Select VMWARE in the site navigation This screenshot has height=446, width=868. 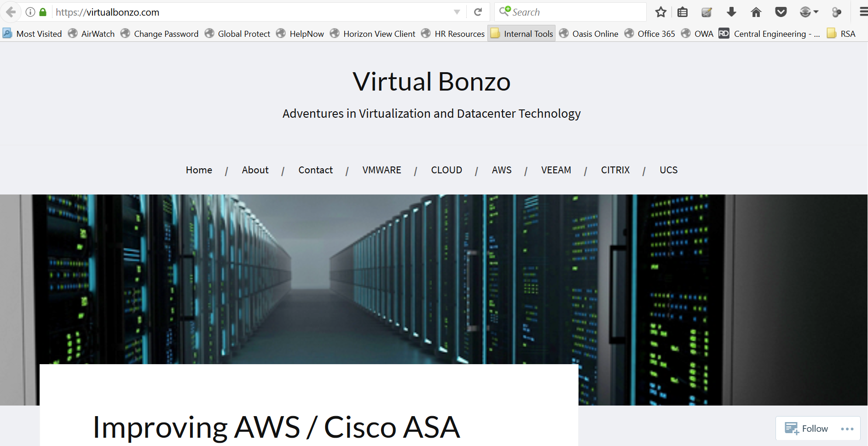[382, 170]
